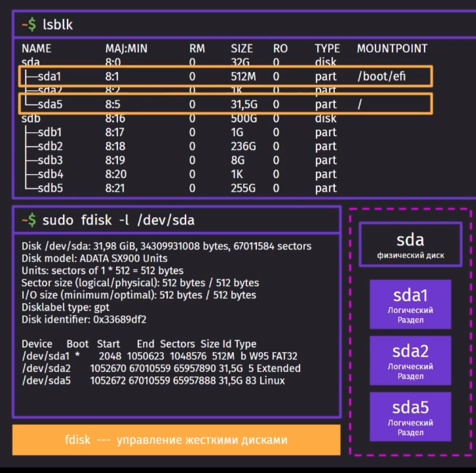
Task: Click the sda физический диск box
Action: [x=411, y=245]
